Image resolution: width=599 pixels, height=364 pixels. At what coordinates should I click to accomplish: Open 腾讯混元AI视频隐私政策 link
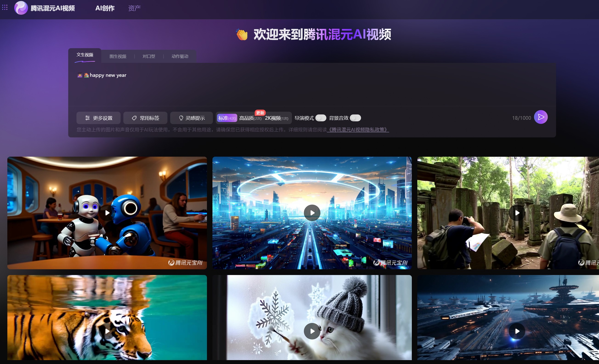[x=358, y=130]
